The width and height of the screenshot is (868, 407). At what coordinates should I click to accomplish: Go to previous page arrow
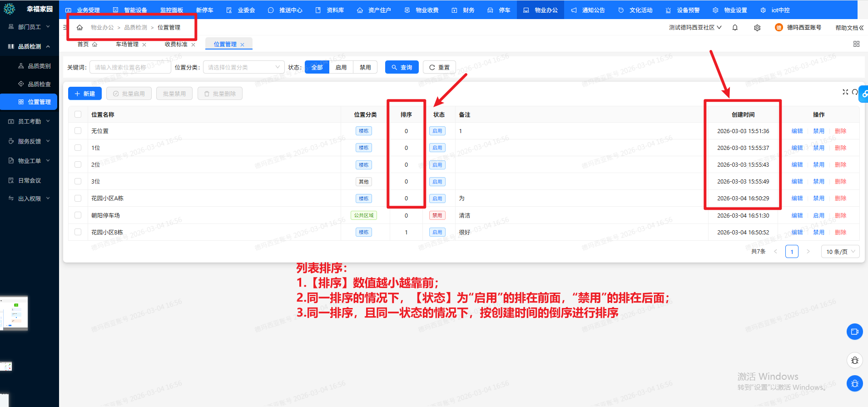(775, 252)
